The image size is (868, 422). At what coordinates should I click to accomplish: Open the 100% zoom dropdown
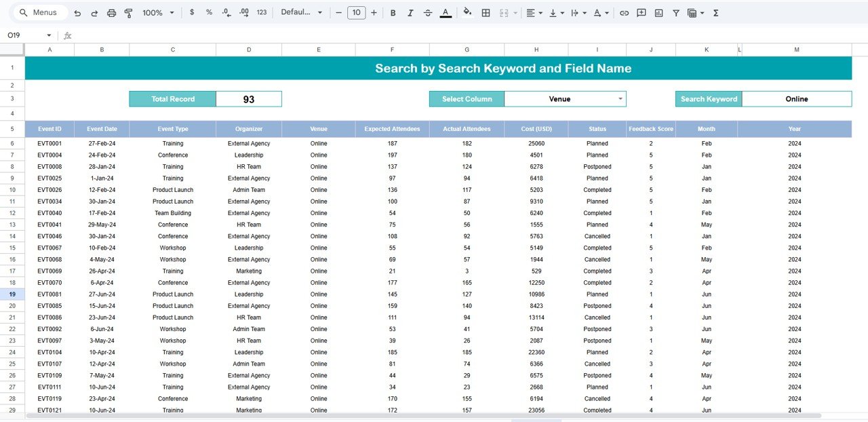(158, 13)
